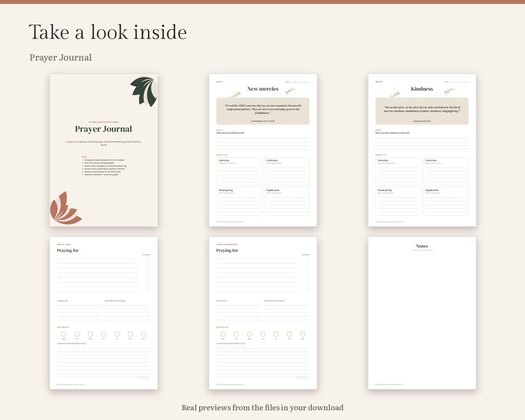
Task: Click the Colossians scripture quote box
Action: pos(422,111)
